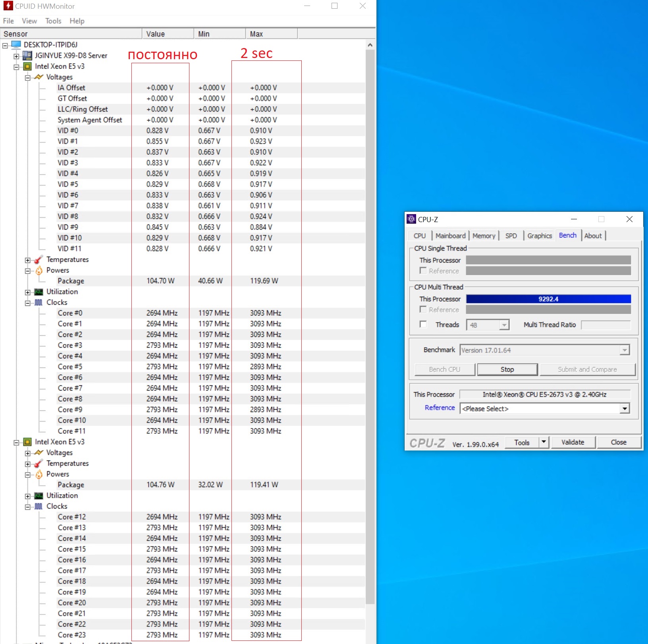Open the About tab in CPU-Z
Image resolution: width=648 pixels, height=644 pixels.
pyautogui.click(x=593, y=236)
